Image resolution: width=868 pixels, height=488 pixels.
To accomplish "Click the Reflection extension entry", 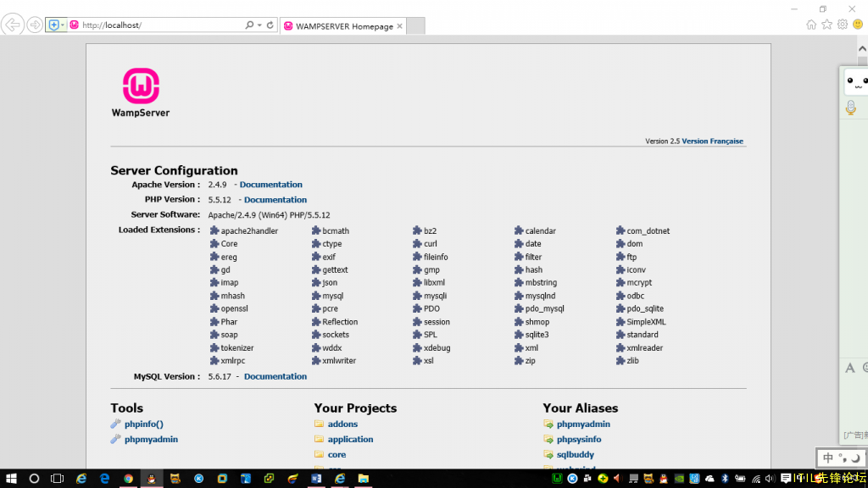I will [334, 322].
